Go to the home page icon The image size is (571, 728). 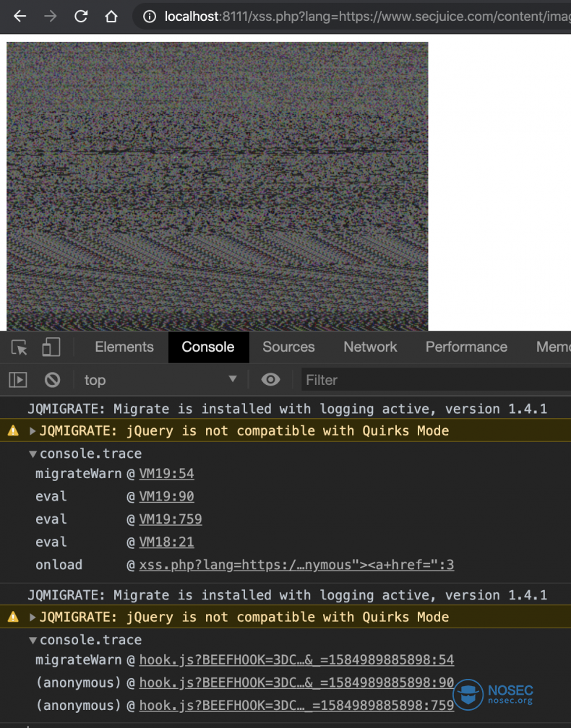pyautogui.click(x=111, y=16)
